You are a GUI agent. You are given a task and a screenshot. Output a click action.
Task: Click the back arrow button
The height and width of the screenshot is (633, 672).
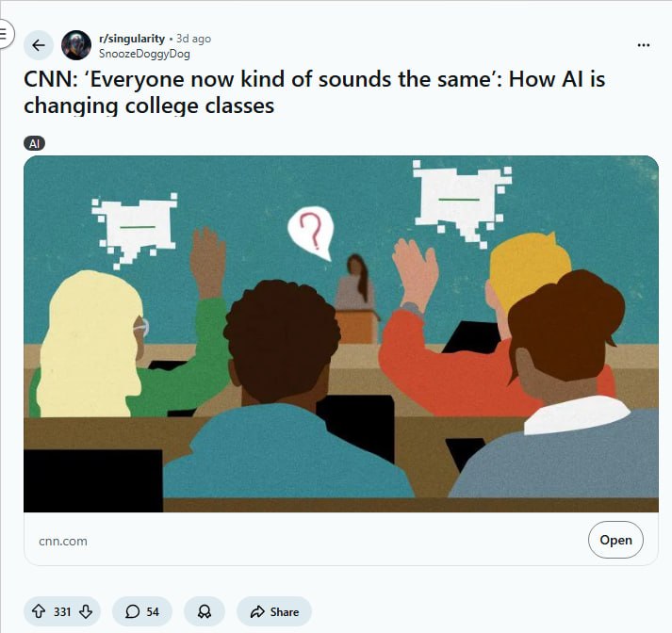pyautogui.click(x=39, y=45)
